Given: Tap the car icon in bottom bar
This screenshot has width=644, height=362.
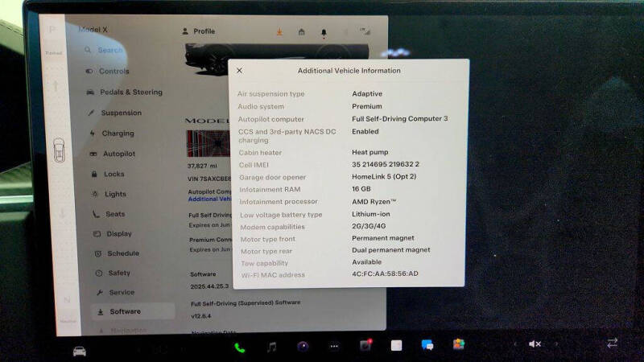Looking at the screenshot, I should coord(79,352).
